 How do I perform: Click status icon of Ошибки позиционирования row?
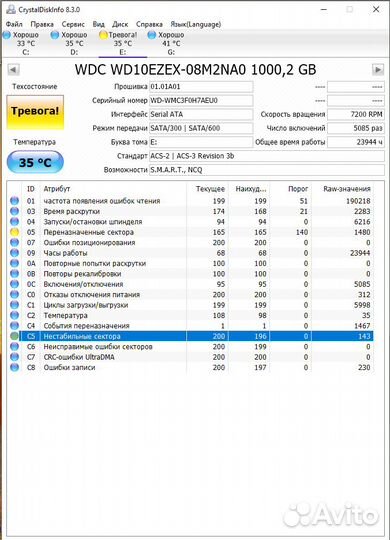(14, 242)
